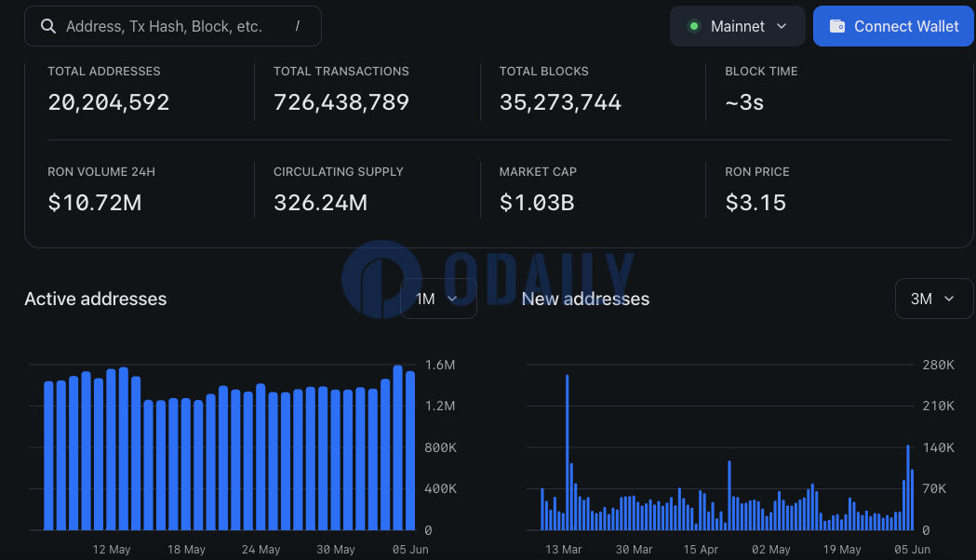Click the Active addresses chart title
Screen dimensions: 976x560
pyautogui.click(x=96, y=299)
